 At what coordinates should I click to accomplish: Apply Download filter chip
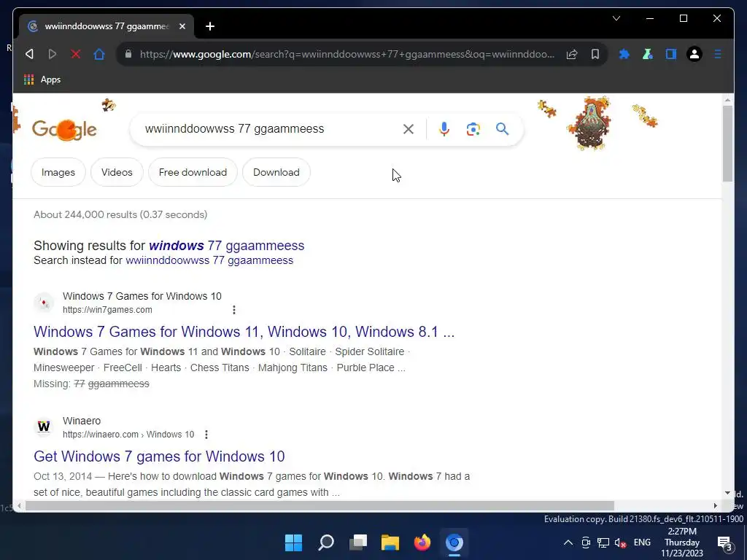pos(276,172)
